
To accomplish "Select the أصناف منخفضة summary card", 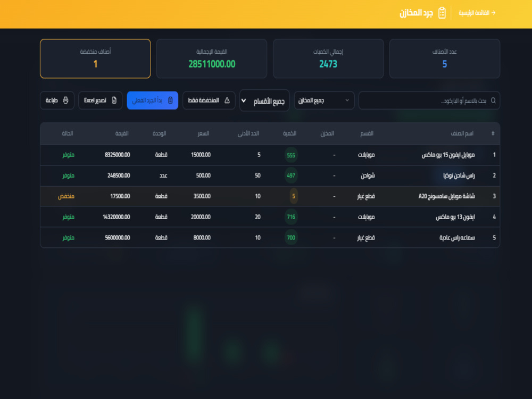I will pyautogui.click(x=95, y=59).
